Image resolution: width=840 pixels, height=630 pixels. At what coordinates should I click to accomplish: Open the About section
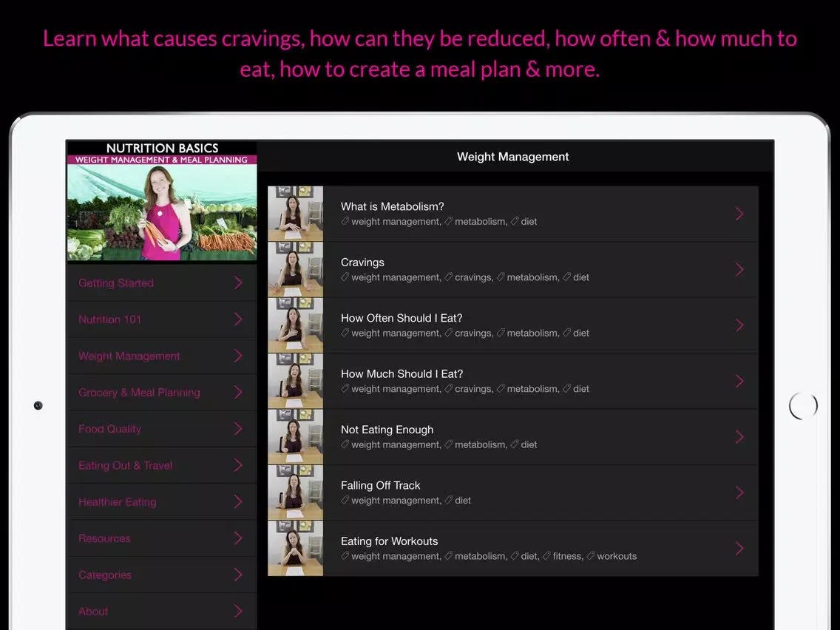161,611
